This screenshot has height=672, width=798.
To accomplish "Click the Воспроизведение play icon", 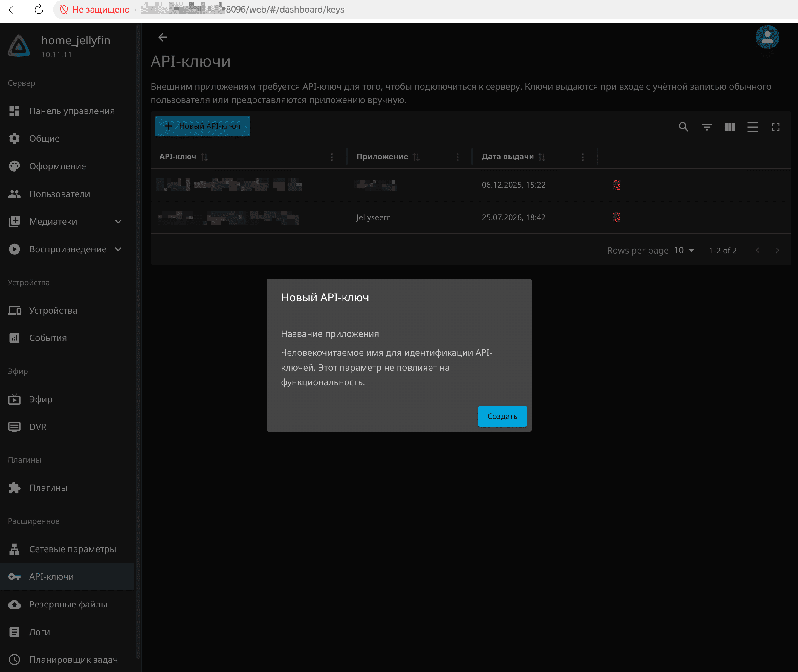I will (x=14, y=249).
